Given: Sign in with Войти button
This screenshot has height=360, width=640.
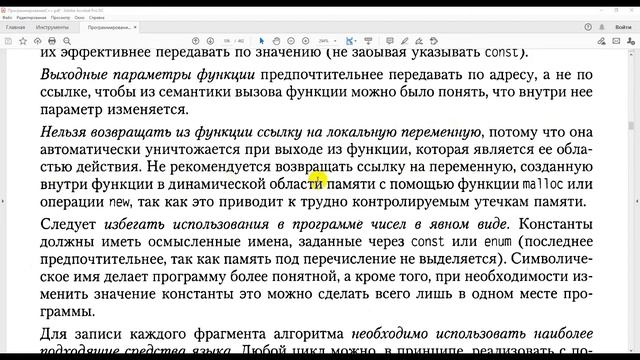Looking at the screenshot, I should 623,27.
